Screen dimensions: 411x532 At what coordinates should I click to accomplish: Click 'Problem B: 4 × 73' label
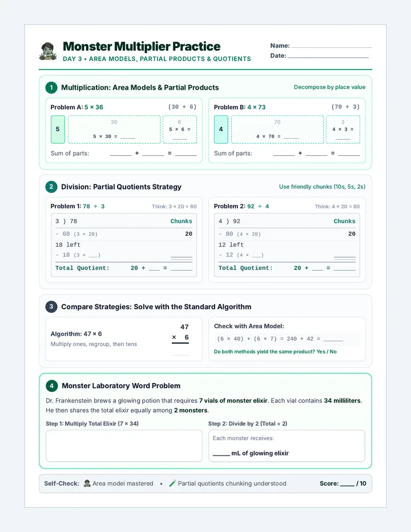(240, 107)
